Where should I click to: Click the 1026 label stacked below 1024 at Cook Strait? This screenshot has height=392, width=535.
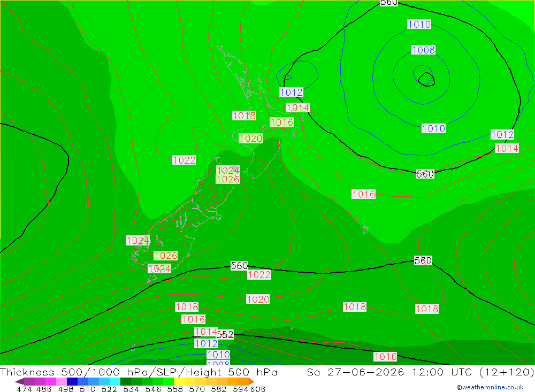pyautogui.click(x=227, y=179)
